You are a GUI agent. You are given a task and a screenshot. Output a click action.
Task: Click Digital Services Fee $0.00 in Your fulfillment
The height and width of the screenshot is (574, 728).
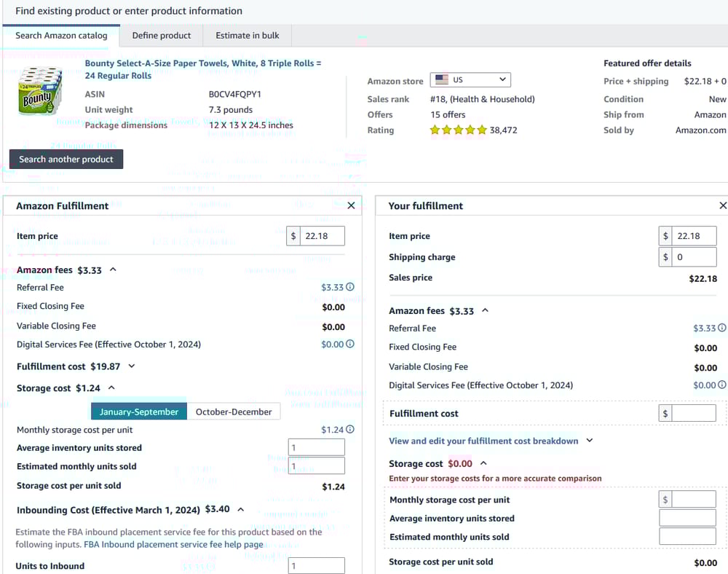[x=704, y=385]
